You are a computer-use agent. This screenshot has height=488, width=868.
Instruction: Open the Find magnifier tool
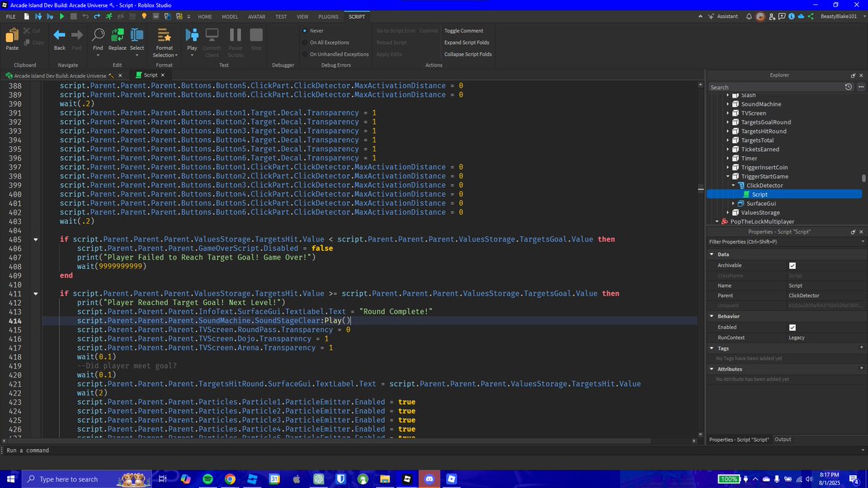pos(98,35)
